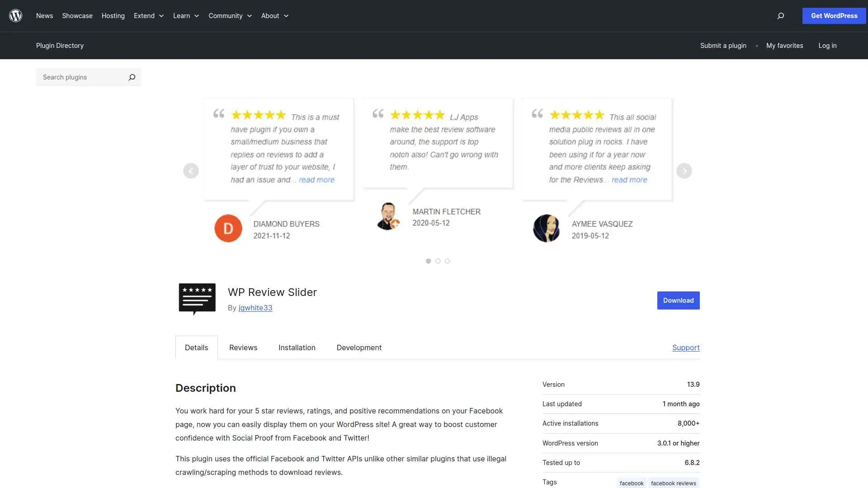Open the Learn dropdown
The width and height of the screenshot is (868, 488).
(185, 16)
